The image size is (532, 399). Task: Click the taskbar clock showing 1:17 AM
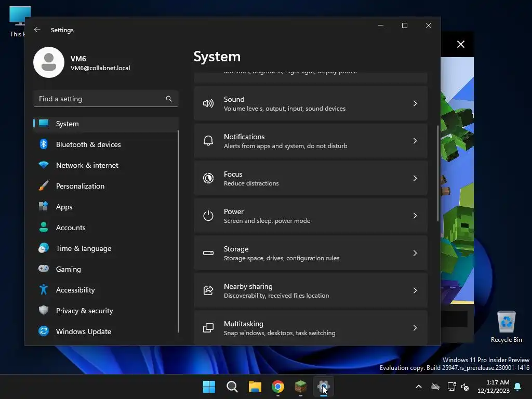coord(494,387)
